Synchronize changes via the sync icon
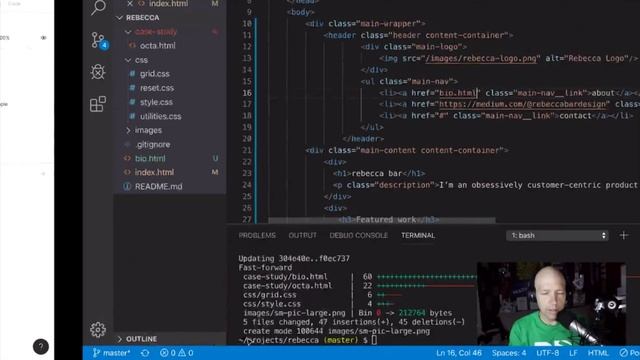This screenshot has height=360, width=640. (x=145, y=353)
